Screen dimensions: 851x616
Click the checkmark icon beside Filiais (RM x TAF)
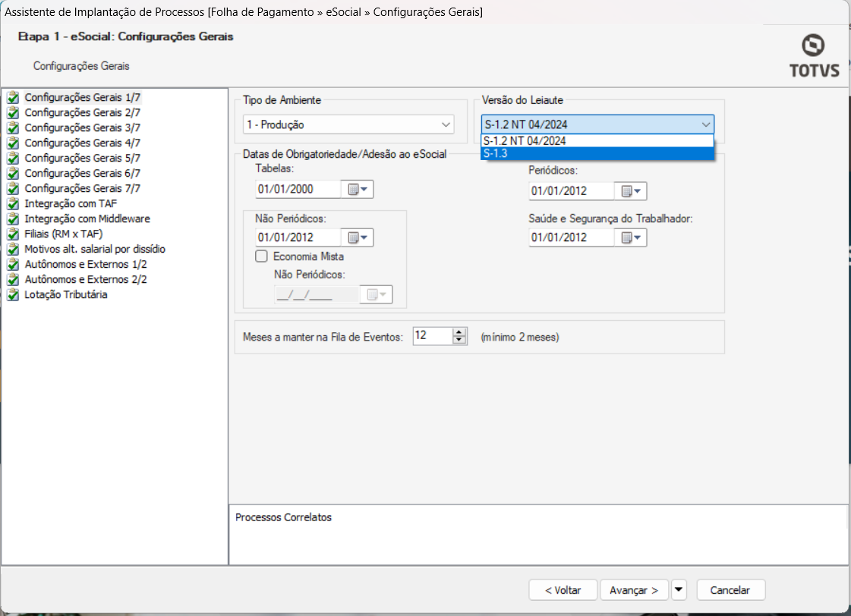(x=13, y=234)
